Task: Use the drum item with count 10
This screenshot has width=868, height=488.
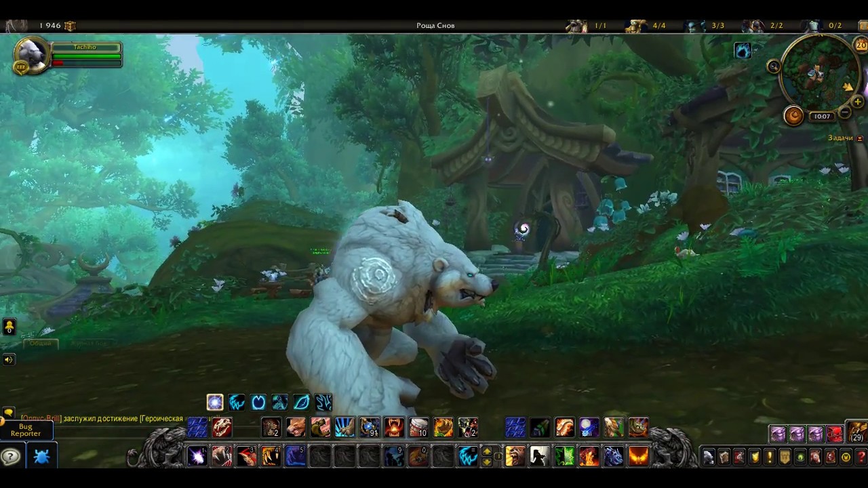Action: coord(418,427)
